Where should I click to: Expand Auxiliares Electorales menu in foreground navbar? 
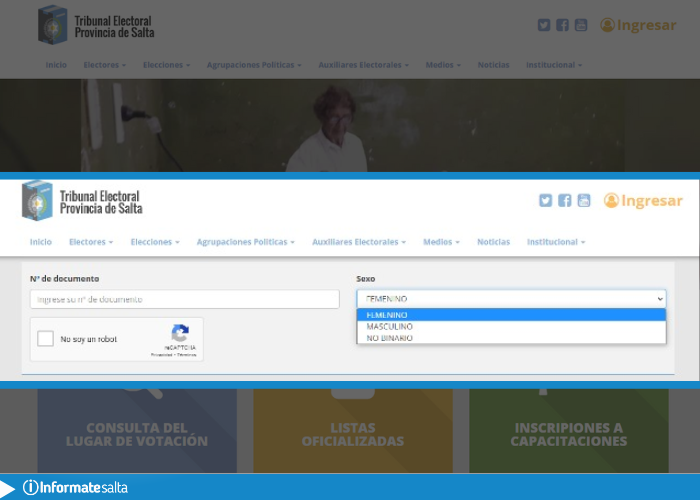tap(359, 242)
